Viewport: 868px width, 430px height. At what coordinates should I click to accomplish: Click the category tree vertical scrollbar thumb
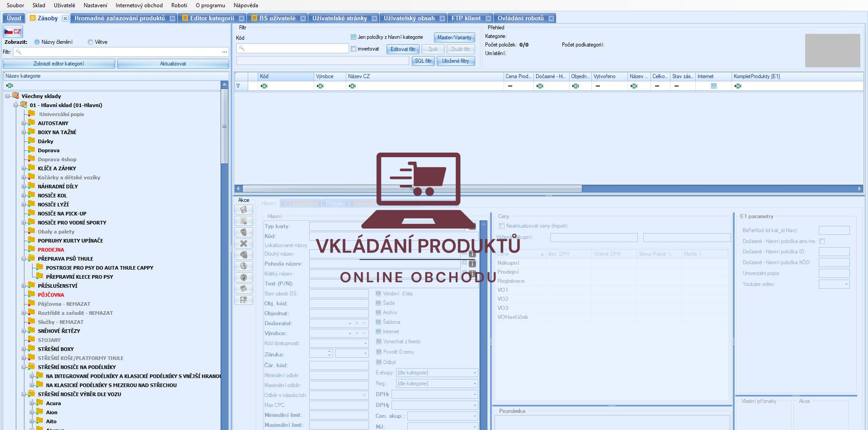point(224,126)
